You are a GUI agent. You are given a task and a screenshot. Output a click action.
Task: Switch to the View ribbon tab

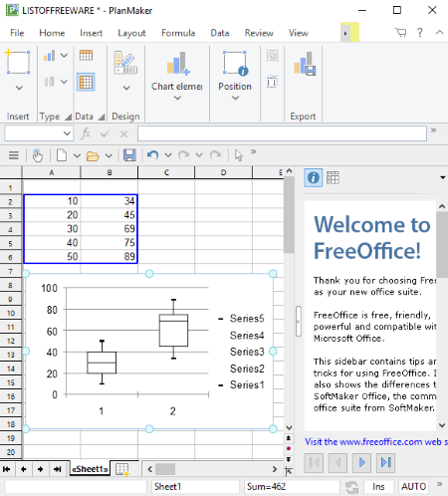[299, 33]
